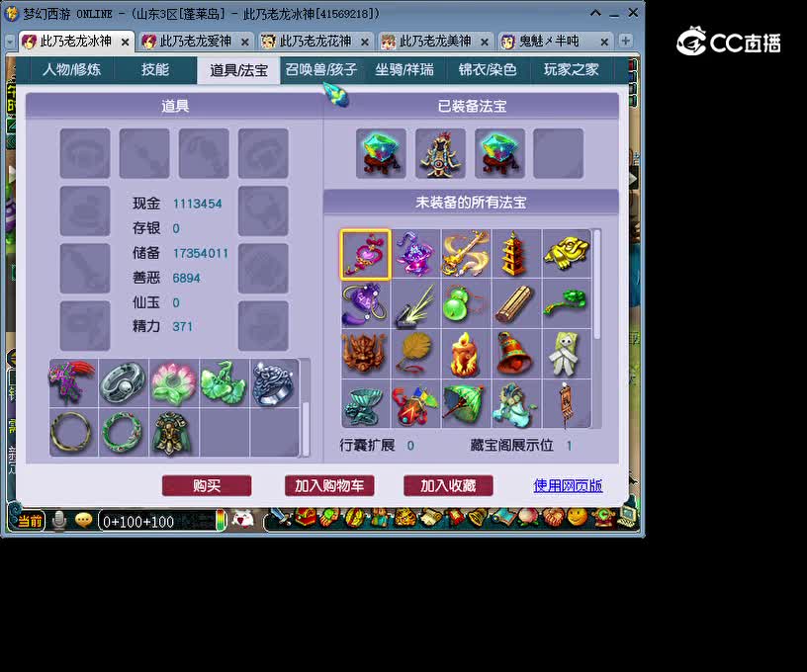Open the chat bubble icon

point(83,521)
